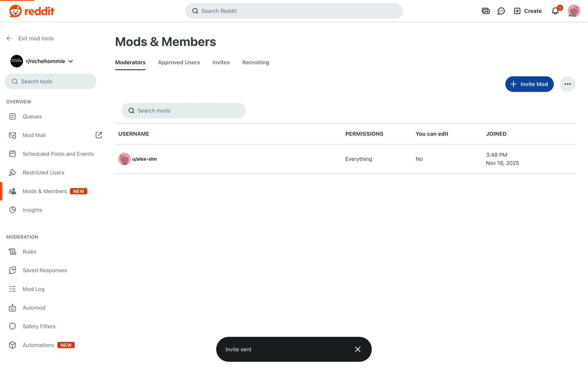Click the back arrow to exit mod tools
The image size is (588, 368).
9,38
